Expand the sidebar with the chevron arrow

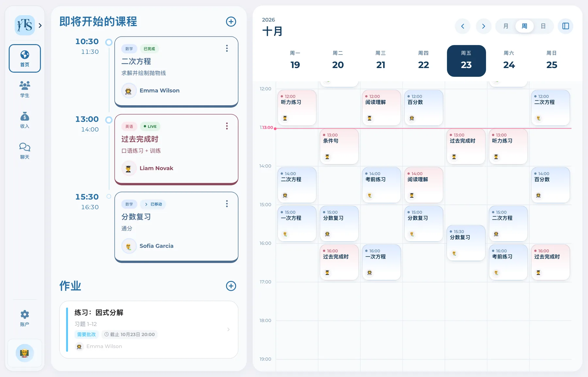coord(40,25)
